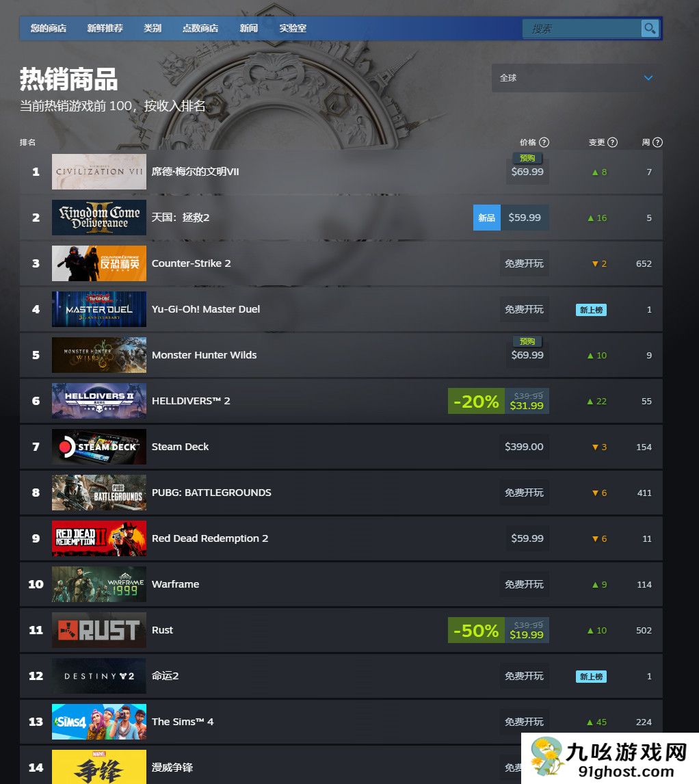The width and height of the screenshot is (699, 784).
Task: Click the Rust game logo image
Action: click(x=99, y=630)
